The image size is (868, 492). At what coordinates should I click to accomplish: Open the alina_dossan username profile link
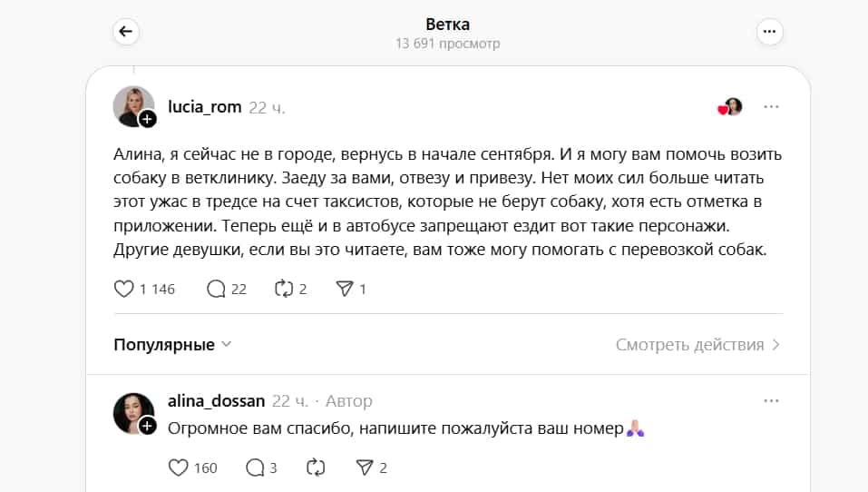(217, 400)
